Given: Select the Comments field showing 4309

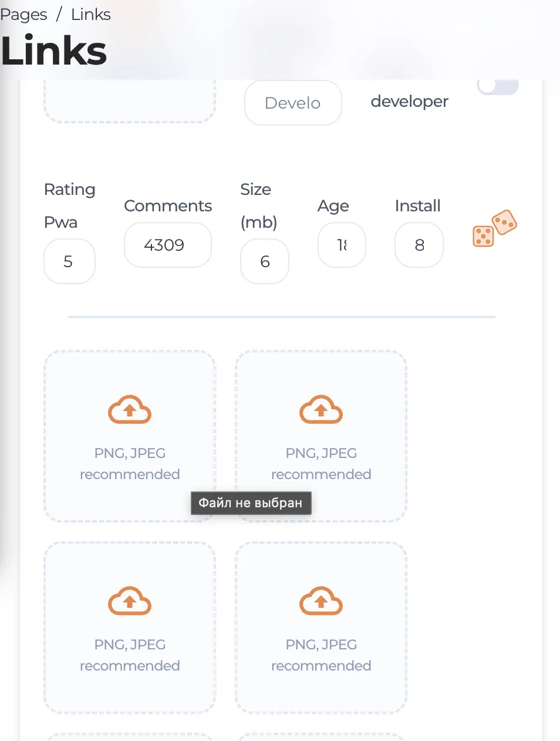Looking at the screenshot, I should tap(167, 245).
